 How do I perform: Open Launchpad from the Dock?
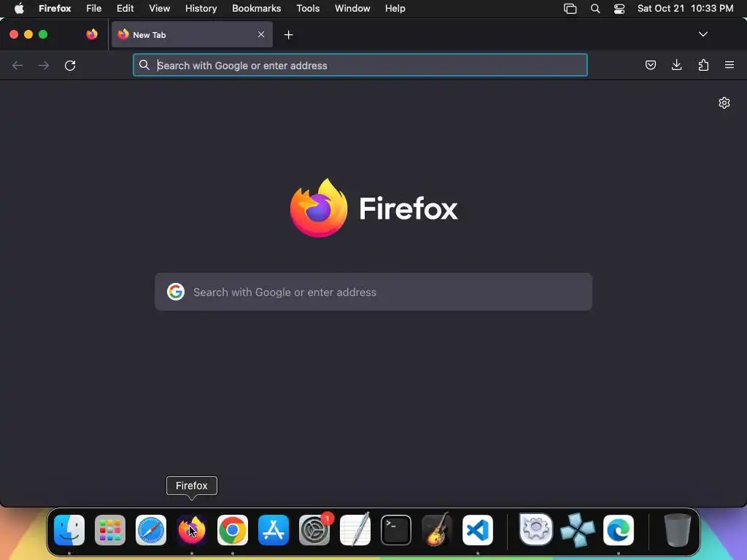tap(110, 530)
